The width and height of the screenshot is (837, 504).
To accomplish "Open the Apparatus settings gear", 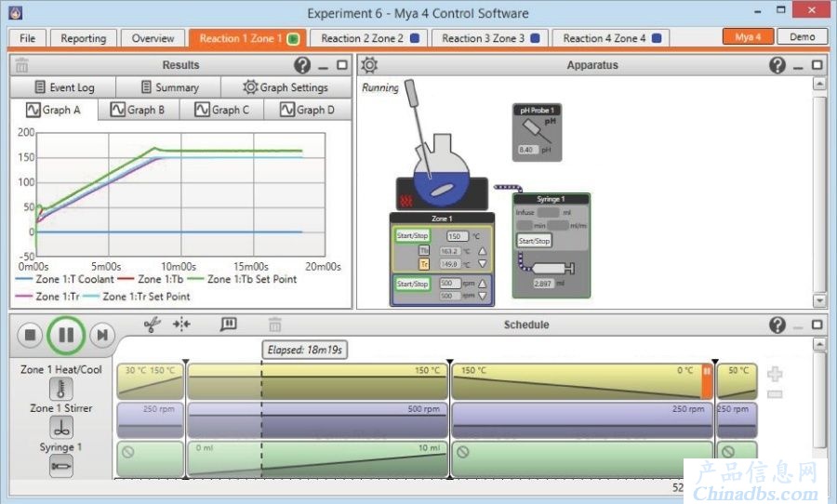I will pos(369,65).
